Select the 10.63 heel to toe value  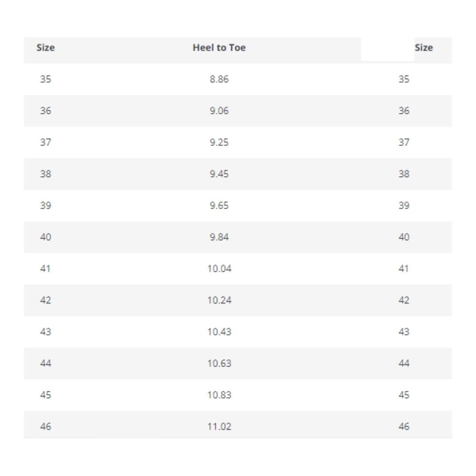219,363
